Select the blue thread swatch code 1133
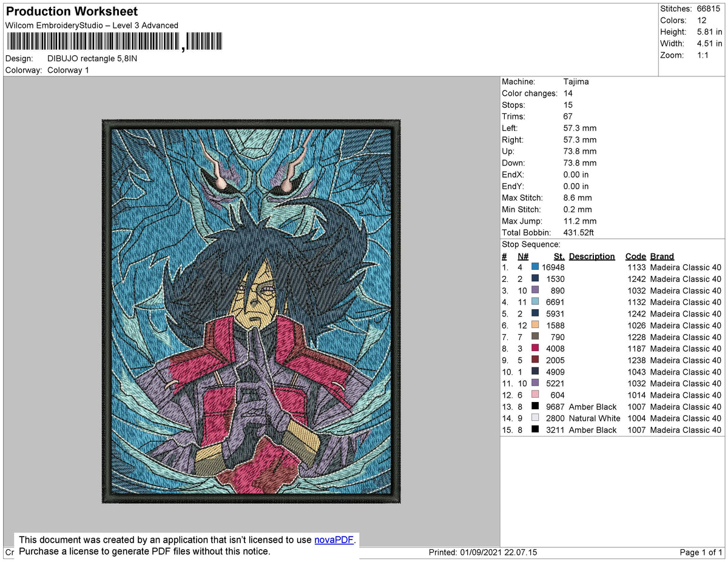The height and width of the screenshot is (562, 728). click(x=536, y=267)
